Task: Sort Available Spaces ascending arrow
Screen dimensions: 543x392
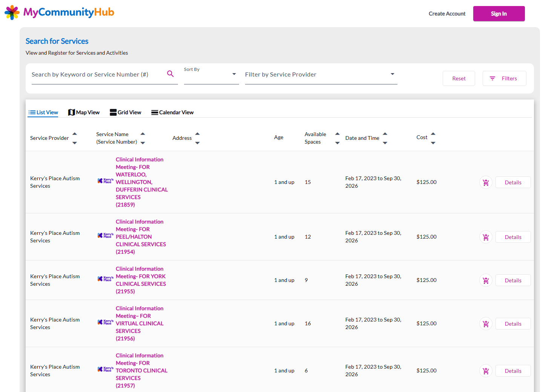Action: [x=337, y=134]
